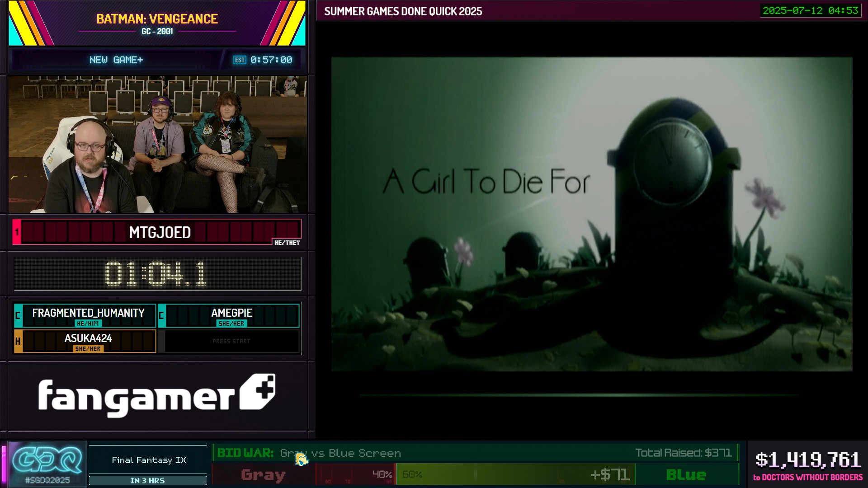Click the SUMMER GAMES DONE QUICK 2025 header
Screen dimensions: 868x488
click(403, 11)
